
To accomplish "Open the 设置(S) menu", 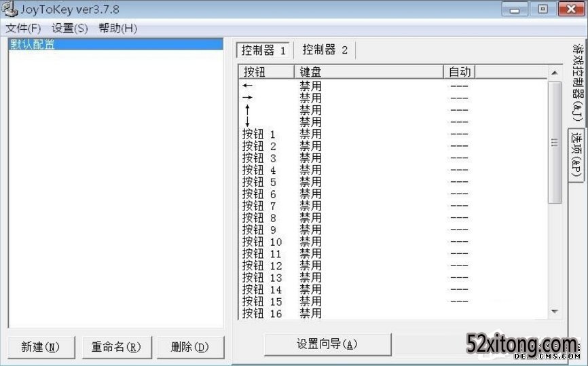I will click(69, 28).
